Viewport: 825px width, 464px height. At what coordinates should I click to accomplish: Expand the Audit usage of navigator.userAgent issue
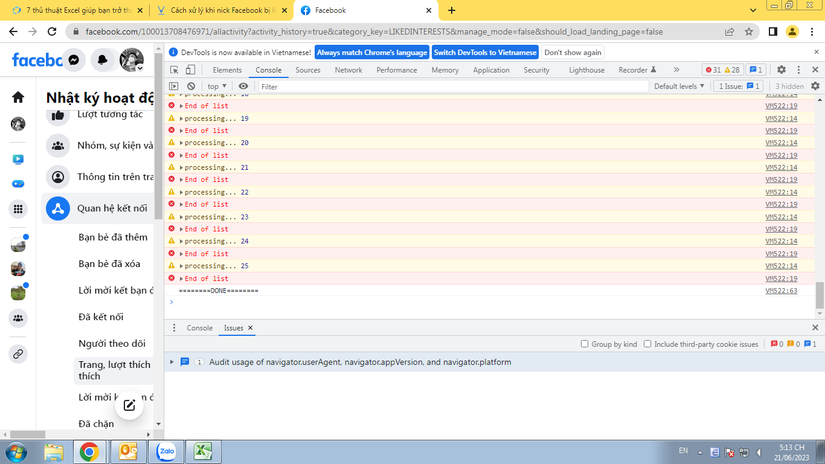pyautogui.click(x=172, y=362)
